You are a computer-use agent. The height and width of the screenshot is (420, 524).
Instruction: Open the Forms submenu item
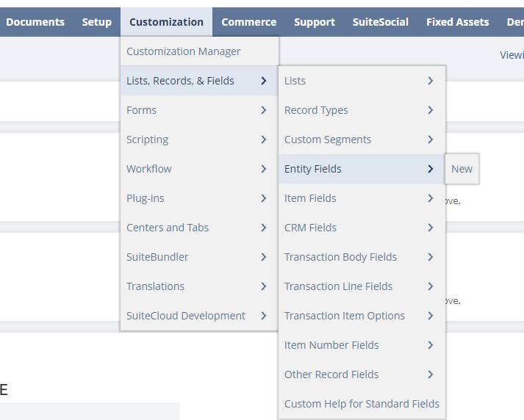point(199,110)
